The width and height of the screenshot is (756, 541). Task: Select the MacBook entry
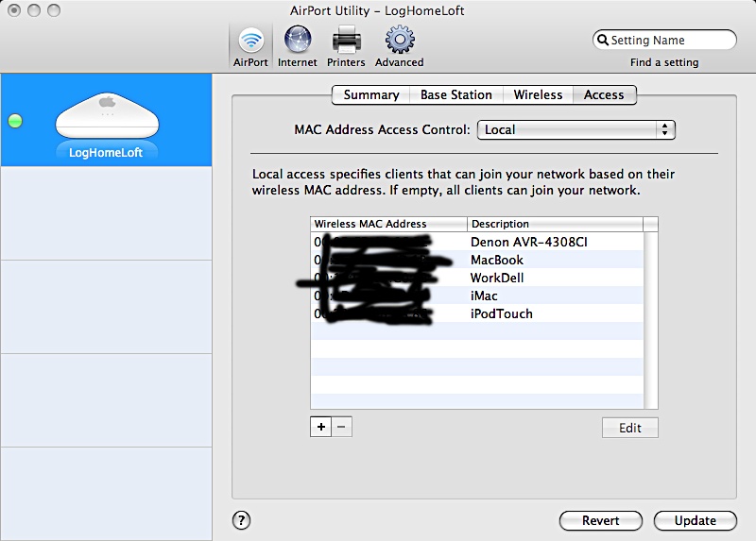477,260
